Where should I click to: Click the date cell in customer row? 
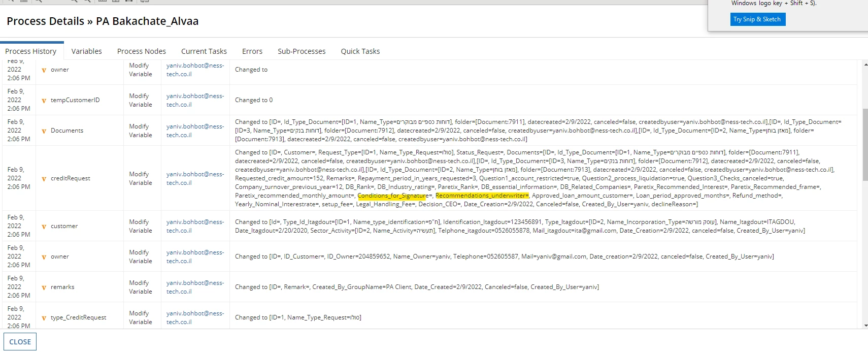(x=19, y=226)
